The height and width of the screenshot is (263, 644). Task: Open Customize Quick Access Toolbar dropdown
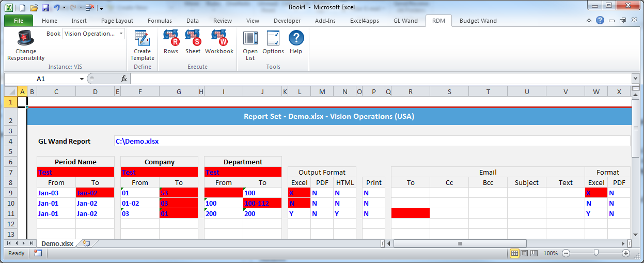coord(101,8)
